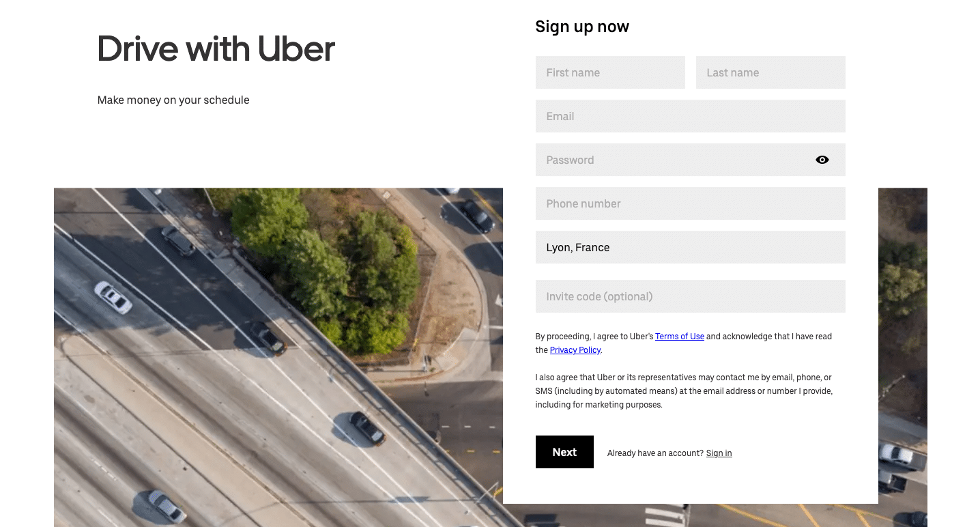This screenshot has width=980, height=527.
Task: Show password using the eye icon
Action: pyautogui.click(x=822, y=160)
